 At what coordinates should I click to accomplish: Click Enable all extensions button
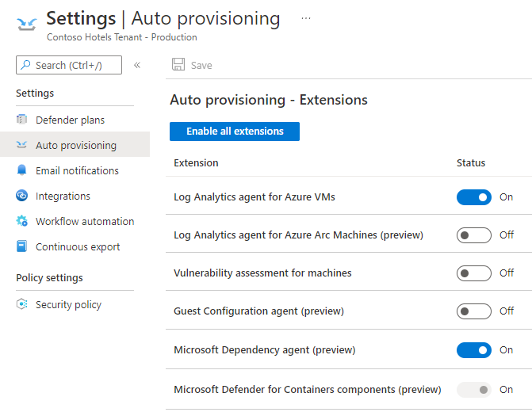pos(235,132)
